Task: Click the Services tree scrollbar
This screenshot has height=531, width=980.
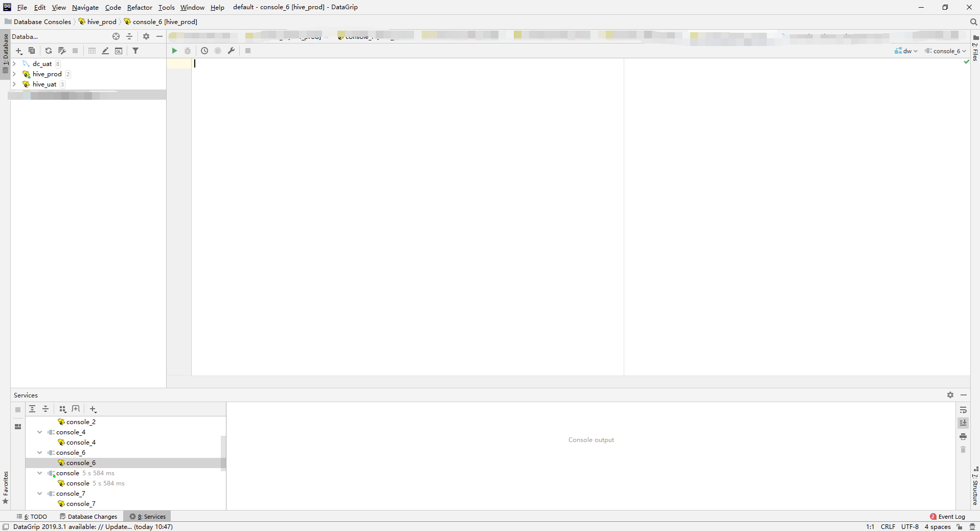Action: (x=223, y=453)
